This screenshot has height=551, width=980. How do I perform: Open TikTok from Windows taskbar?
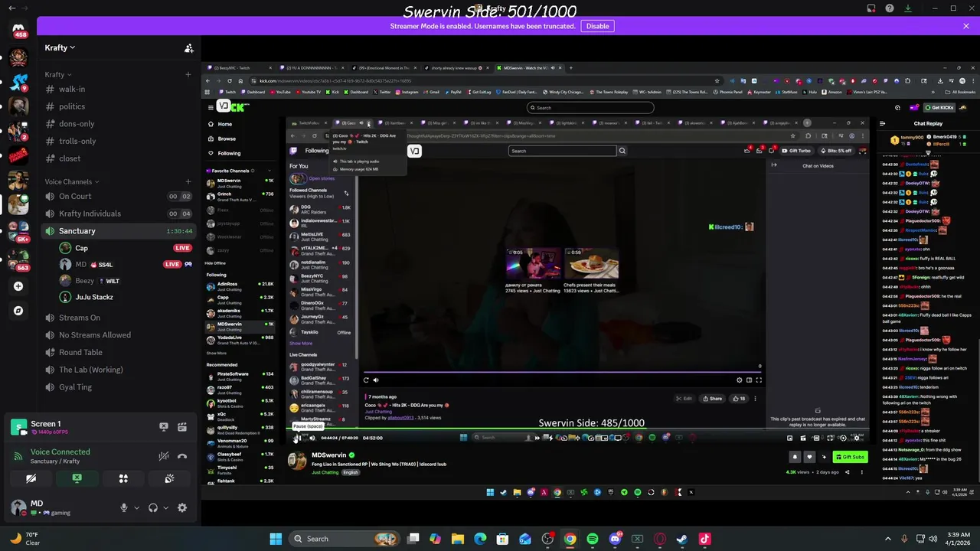pyautogui.click(x=704, y=539)
